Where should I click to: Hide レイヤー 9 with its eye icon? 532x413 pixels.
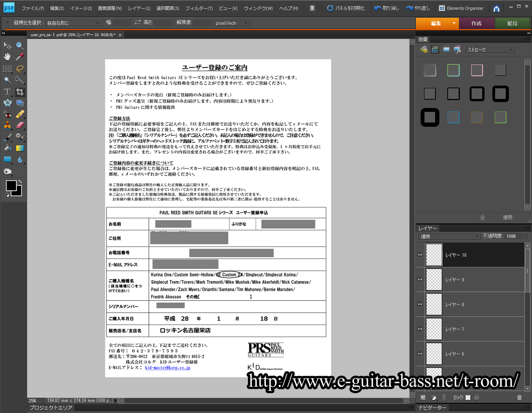click(420, 280)
